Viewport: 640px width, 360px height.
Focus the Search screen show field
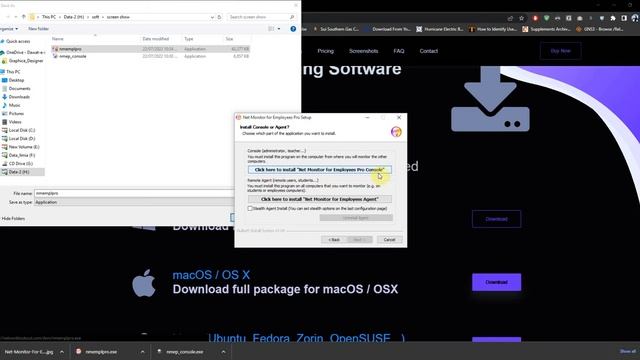click(x=261, y=17)
